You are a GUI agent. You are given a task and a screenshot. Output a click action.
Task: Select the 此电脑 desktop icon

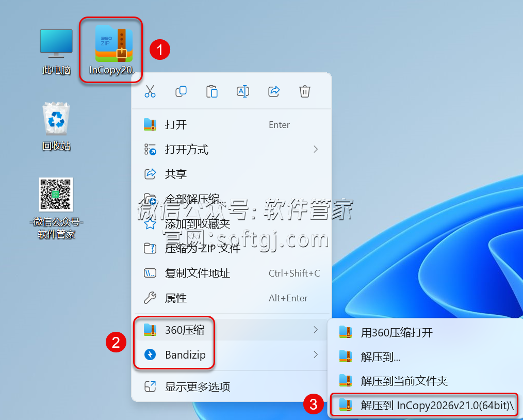(56, 52)
